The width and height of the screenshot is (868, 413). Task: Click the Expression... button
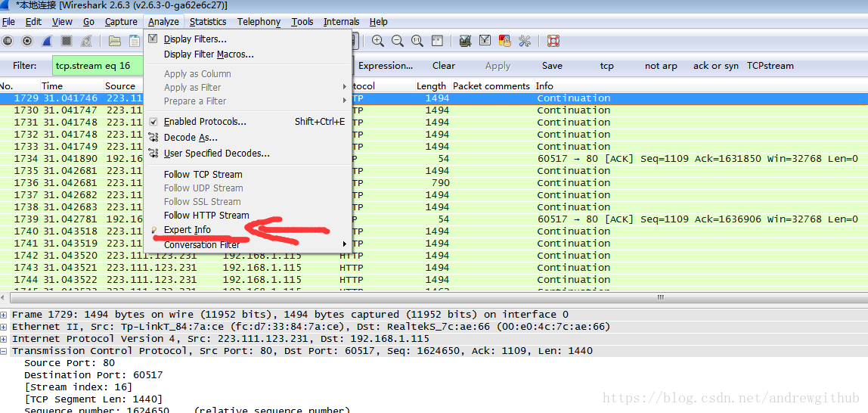tap(386, 65)
